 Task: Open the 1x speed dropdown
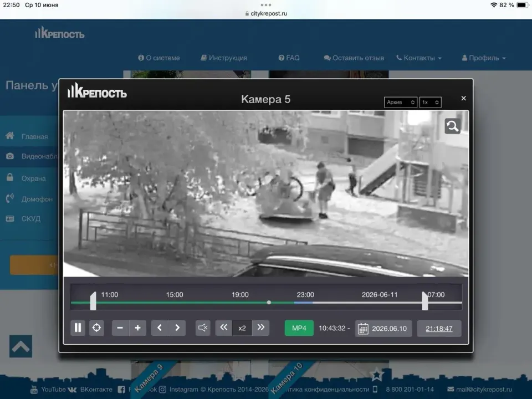(x=430, y=102)
